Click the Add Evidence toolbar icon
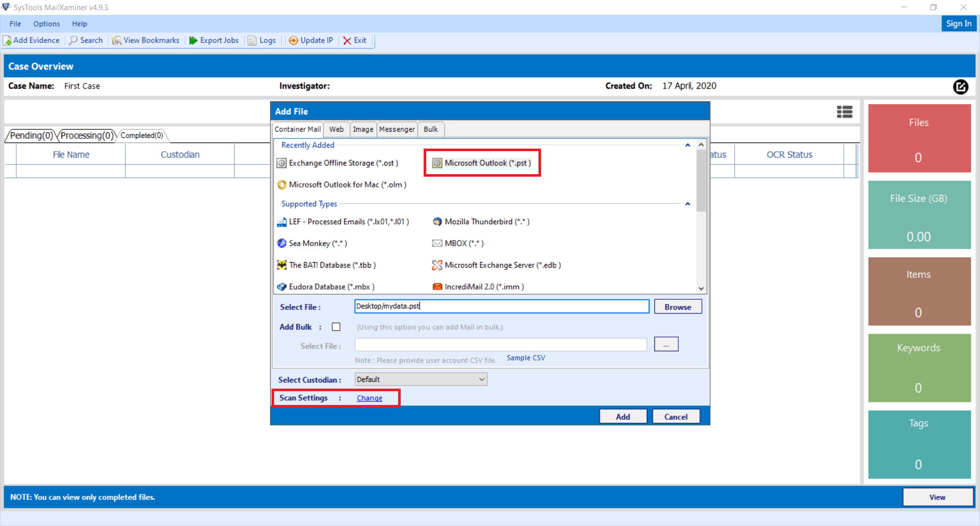 click(8, 40)
